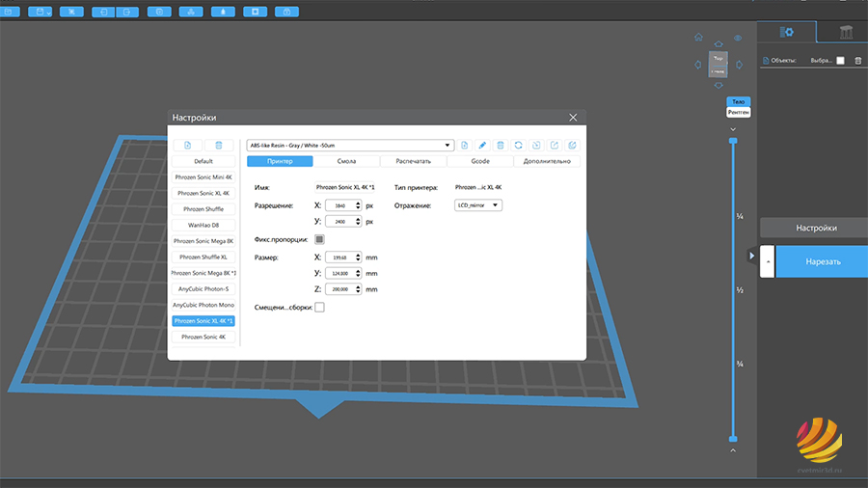Click the undo arrow toolbar button
This screenshot has width=868, height=488.
(x=103, y=12)
